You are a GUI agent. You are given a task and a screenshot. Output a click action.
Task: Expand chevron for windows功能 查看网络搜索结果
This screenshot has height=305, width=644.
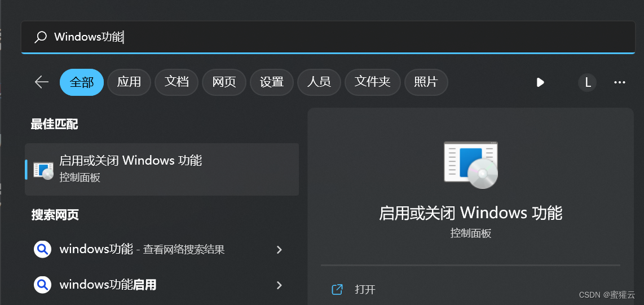click(279, 250)
